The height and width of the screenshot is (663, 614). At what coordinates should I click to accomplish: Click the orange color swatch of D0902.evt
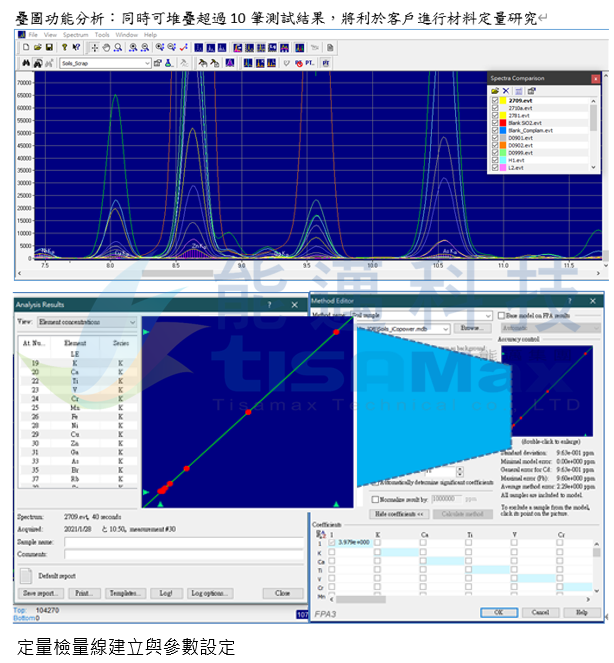(x=503, y=145)
